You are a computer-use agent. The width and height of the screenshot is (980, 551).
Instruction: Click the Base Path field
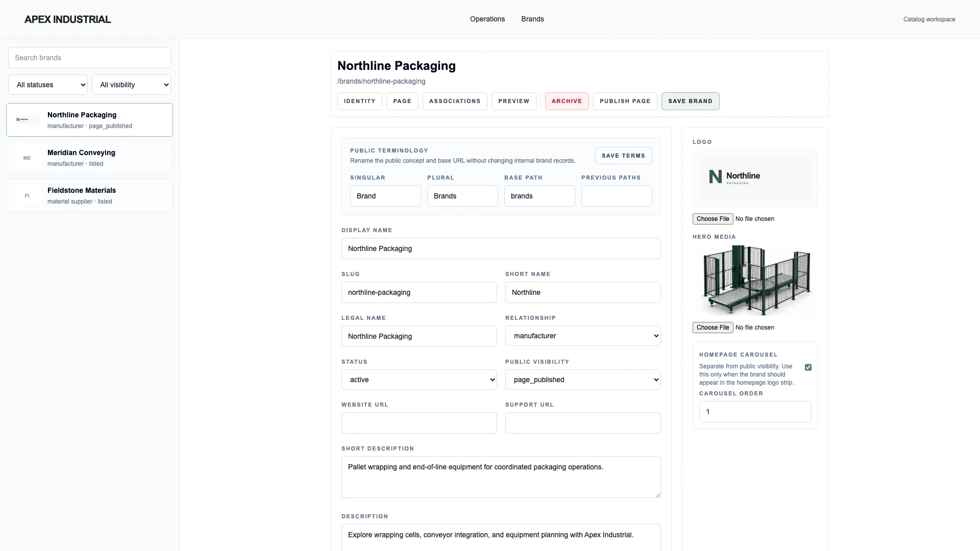pos(540,196)
